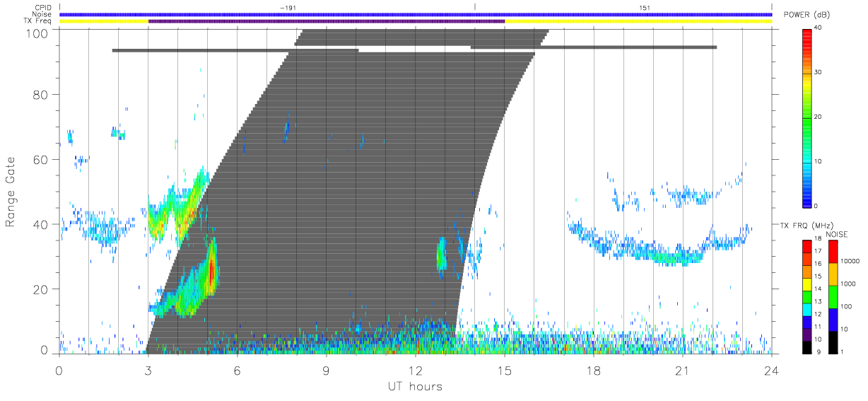Click "80" on the Range Gate axis
This screenshot has height=401, width=868.
point(41,94)
